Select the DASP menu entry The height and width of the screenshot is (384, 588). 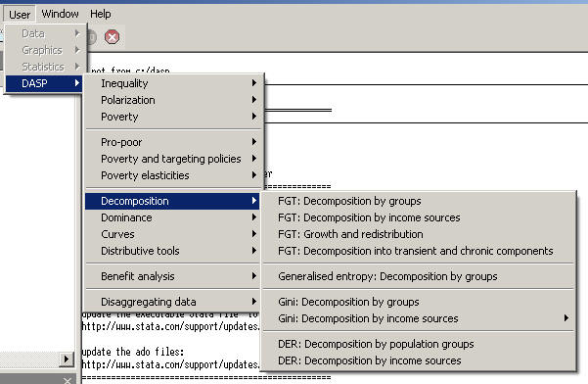click(x=44, y=83)
